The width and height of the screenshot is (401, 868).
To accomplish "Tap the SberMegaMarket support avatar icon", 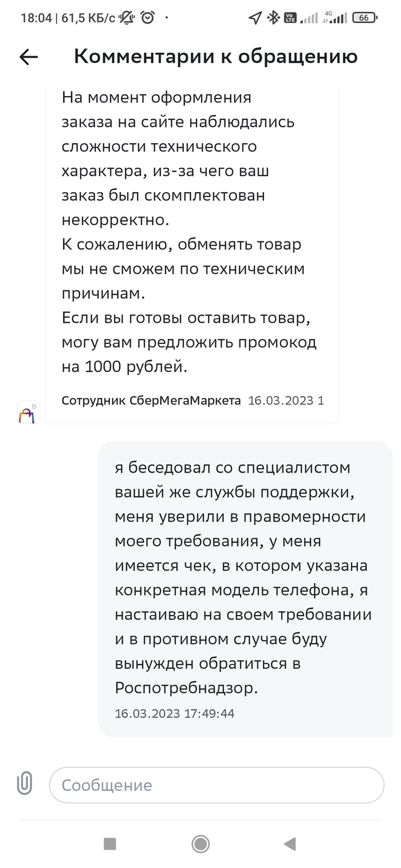I will coord(28,412).
